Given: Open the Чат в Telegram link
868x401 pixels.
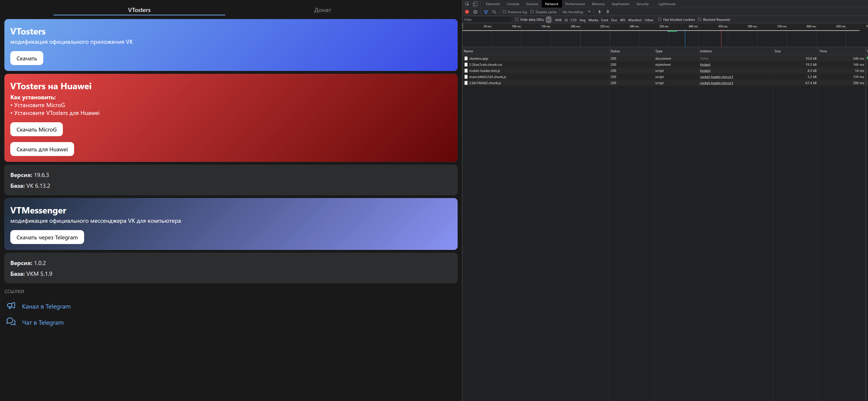Looking at the screenshot, I should 43,323.
